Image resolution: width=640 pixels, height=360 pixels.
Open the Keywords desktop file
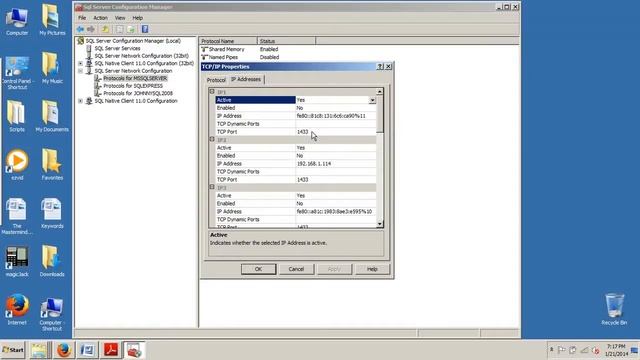tap(52, 213)
